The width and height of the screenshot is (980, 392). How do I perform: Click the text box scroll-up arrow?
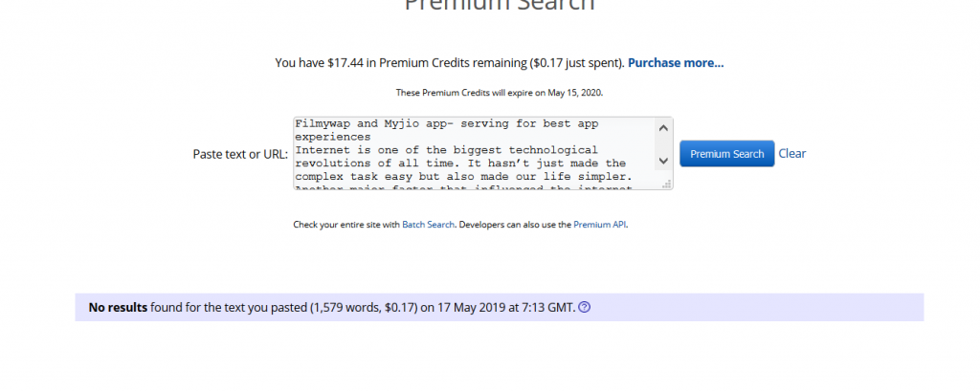click(x=663, y=128)
